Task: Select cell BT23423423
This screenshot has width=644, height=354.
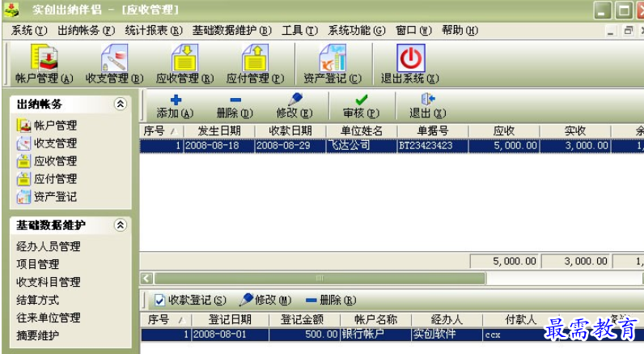Action: coord(433,146)
